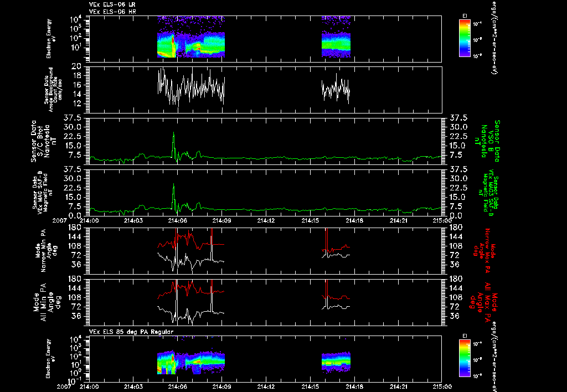The width and height of the screenshot is (567, 392).
Task: Click the first data block in the 85 deg PA spectrogram
Action: click(191, 363)
